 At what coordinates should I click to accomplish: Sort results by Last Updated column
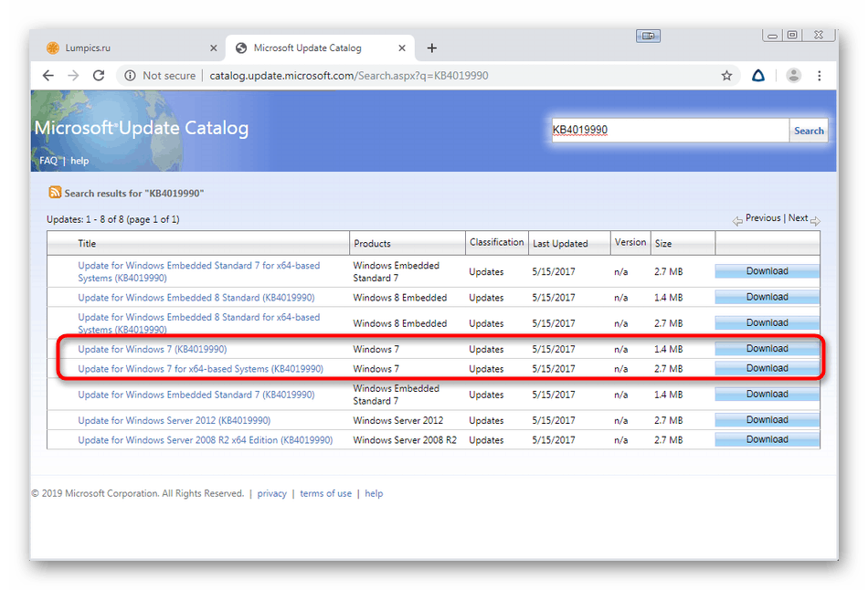click(560, 244)
